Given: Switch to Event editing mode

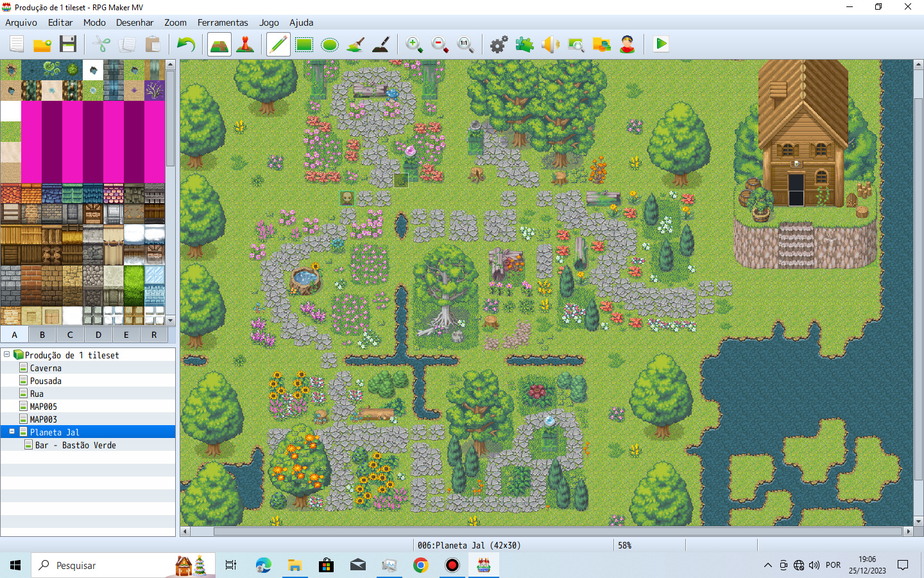Looking at the screenshot, I should 245,44.
